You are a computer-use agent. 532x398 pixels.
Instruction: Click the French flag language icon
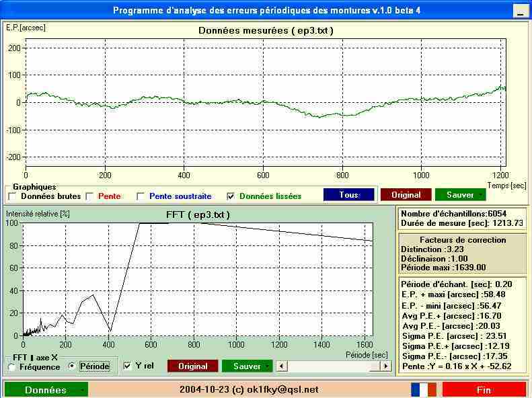pyautogui.click(x=424, y=390)
